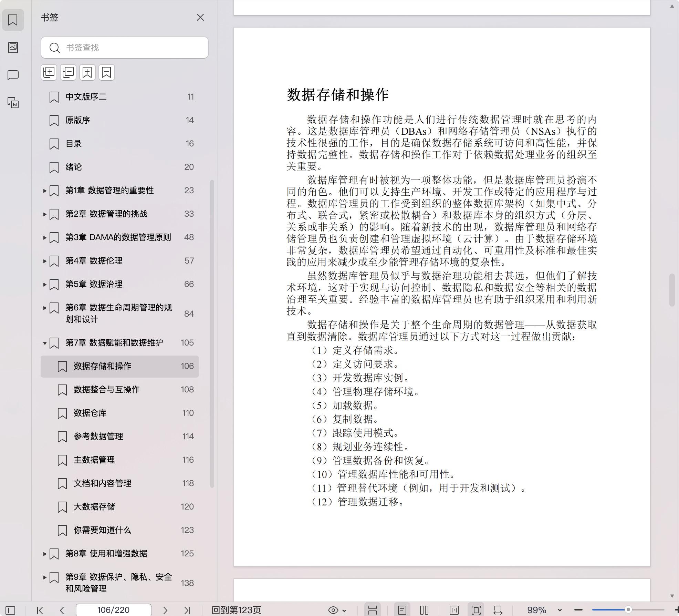Click bookmark icon beside 第5章 数据治理
Screen dimensions: 679x616
click(54, 285)
